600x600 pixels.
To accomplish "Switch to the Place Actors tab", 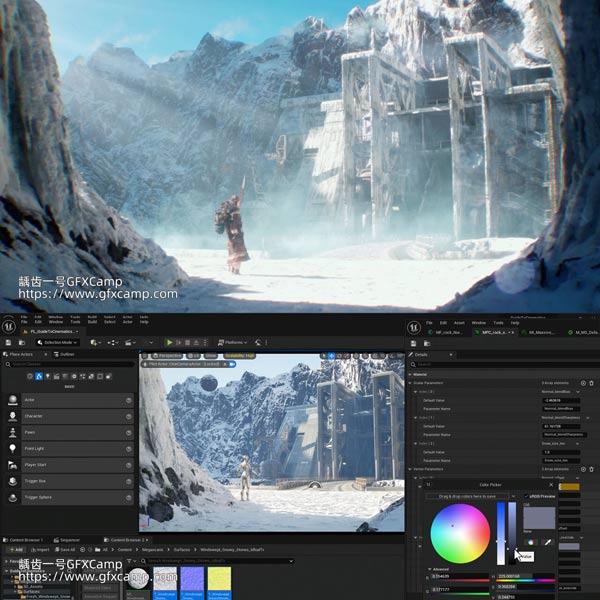I will pyautogui.click(x=21, y=354).
